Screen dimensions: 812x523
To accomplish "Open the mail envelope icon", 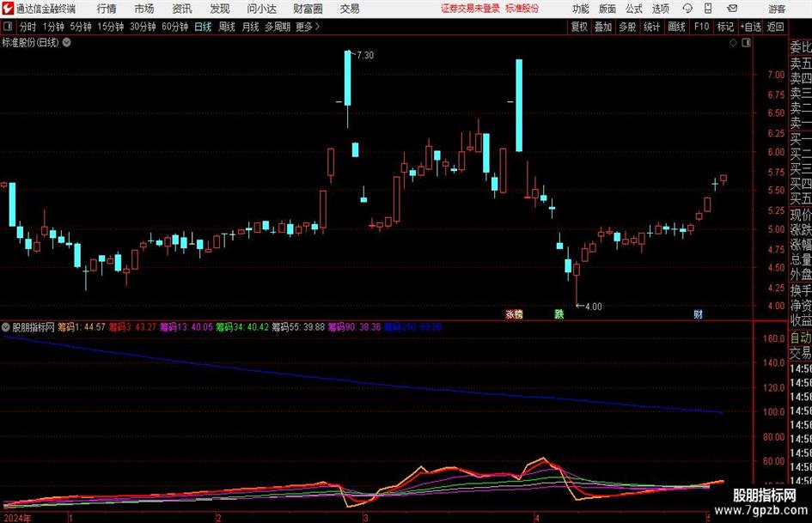I will click(732, 9).
